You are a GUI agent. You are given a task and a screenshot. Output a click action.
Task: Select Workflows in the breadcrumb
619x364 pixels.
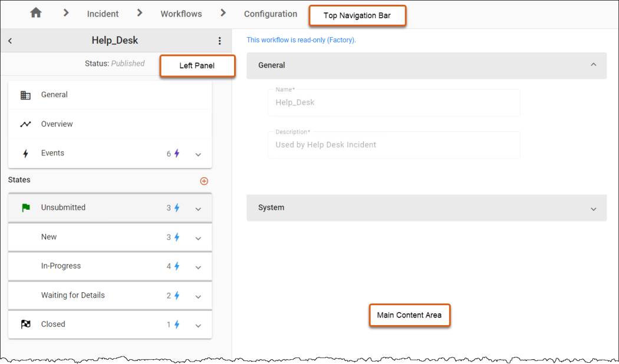[x=180, y=13]
